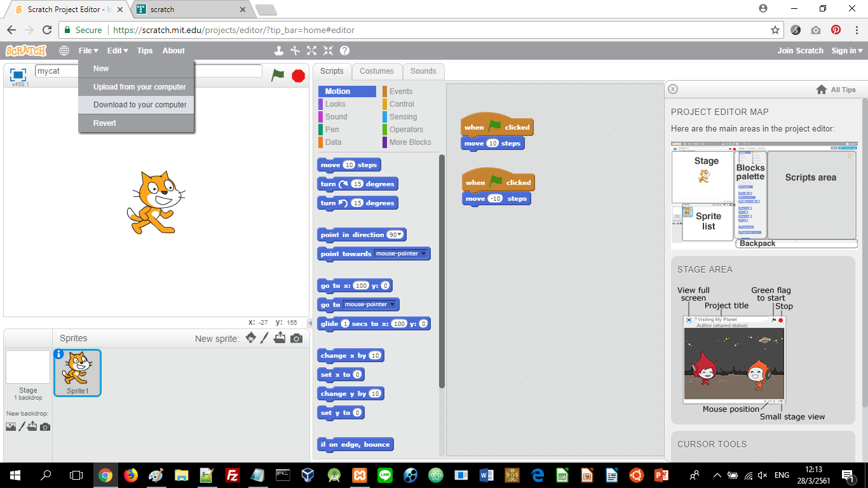Open Tips from the menu bar

point(145,51)
